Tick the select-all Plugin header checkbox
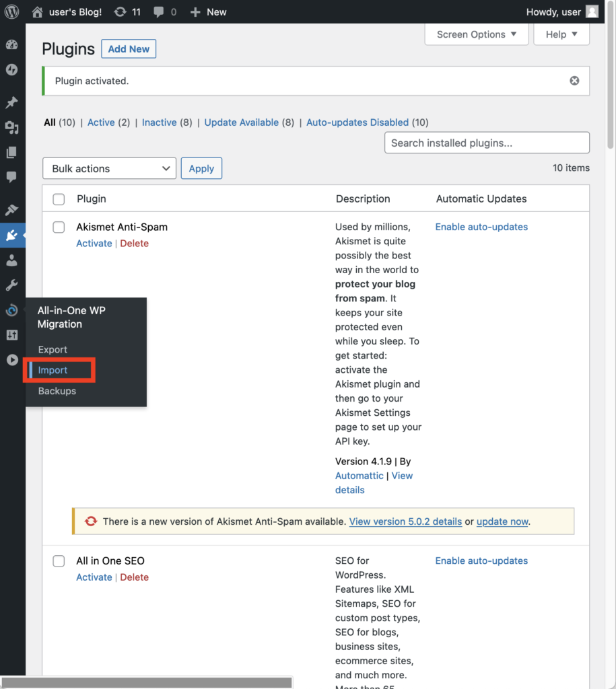This screenshot has height=689, width=616. pos(59,199)
